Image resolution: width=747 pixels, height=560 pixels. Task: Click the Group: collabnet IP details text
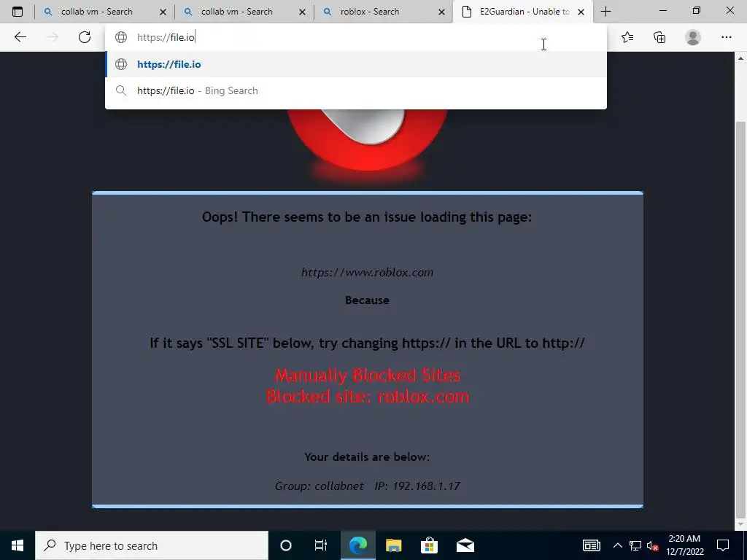(x=368, y=486)
